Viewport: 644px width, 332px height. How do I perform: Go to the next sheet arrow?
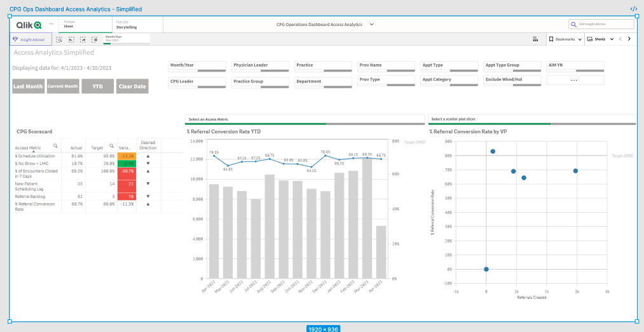coord(629,39)
